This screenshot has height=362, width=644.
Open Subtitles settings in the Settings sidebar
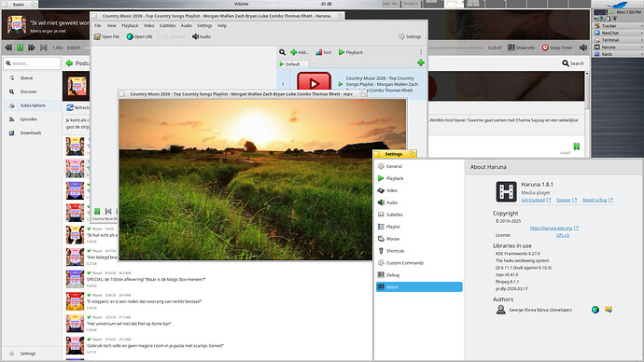click(x=419, y=215)
